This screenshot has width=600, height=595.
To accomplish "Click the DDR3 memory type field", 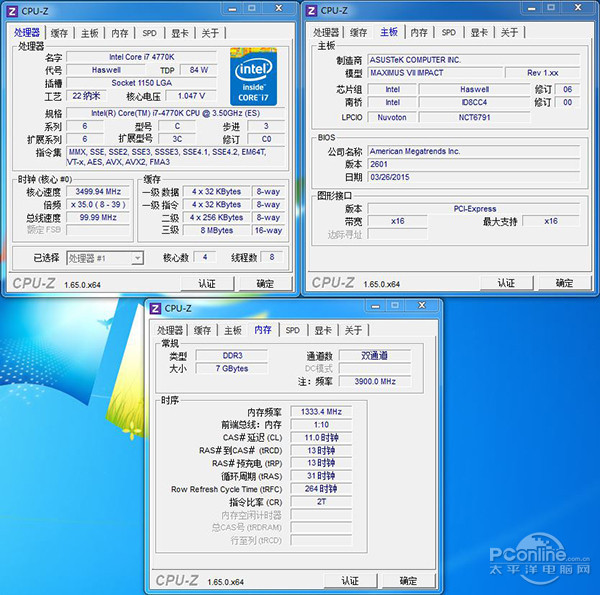I will click(232, 356).
